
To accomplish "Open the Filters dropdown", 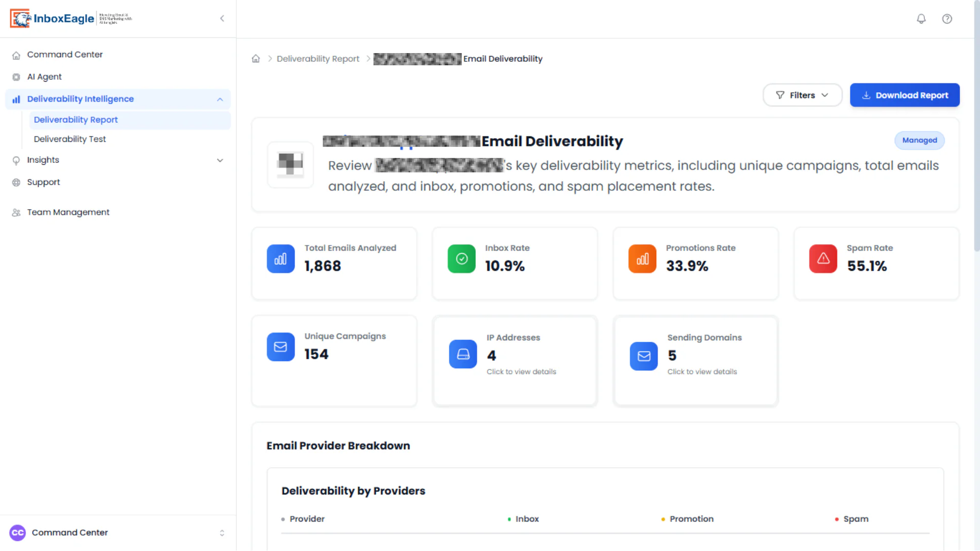I will coord(802,95).
